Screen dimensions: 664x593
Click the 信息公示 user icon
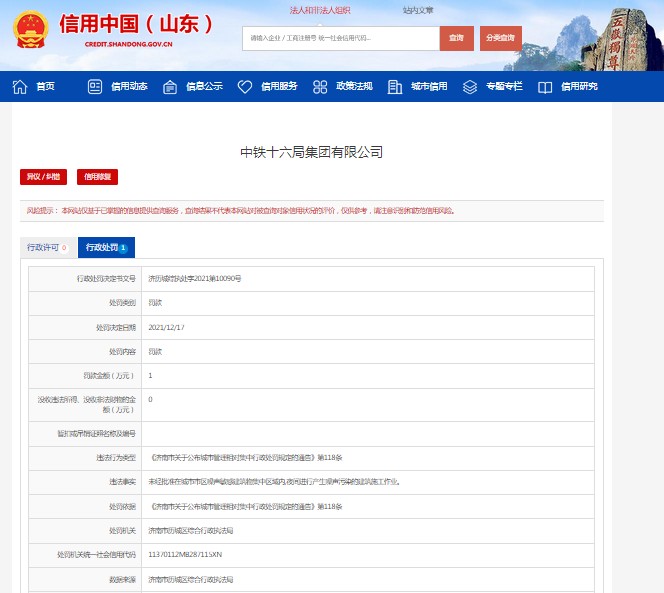click(x=170, y=86)
